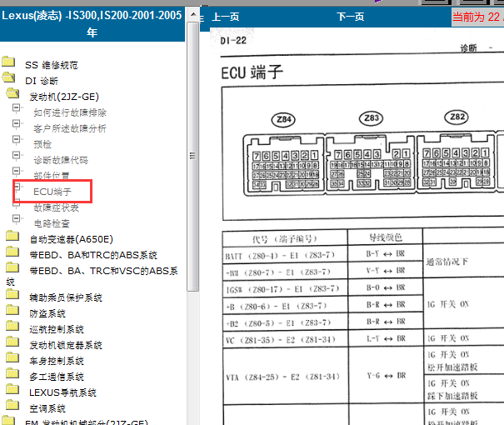The width and height of the screenshot is (504, 425).
Task: Open the 多工通信系统 folder icon
Action: pyautogui.click(x=12, y=373)
